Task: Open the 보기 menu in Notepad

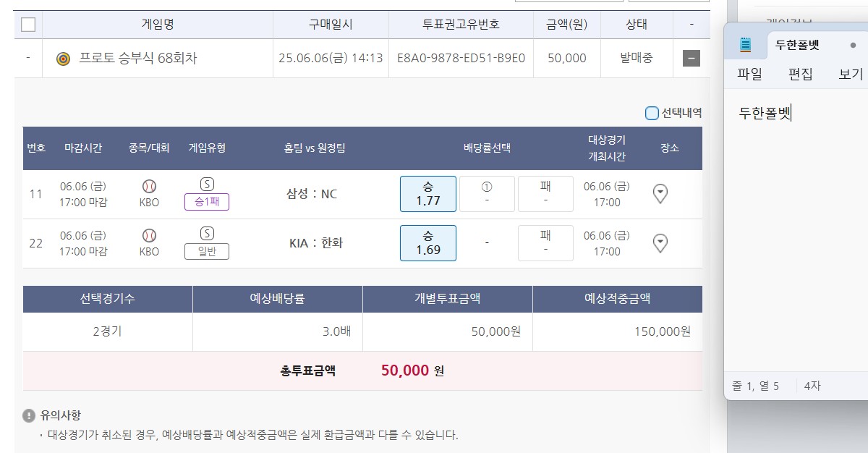Action: click(851, 74)
